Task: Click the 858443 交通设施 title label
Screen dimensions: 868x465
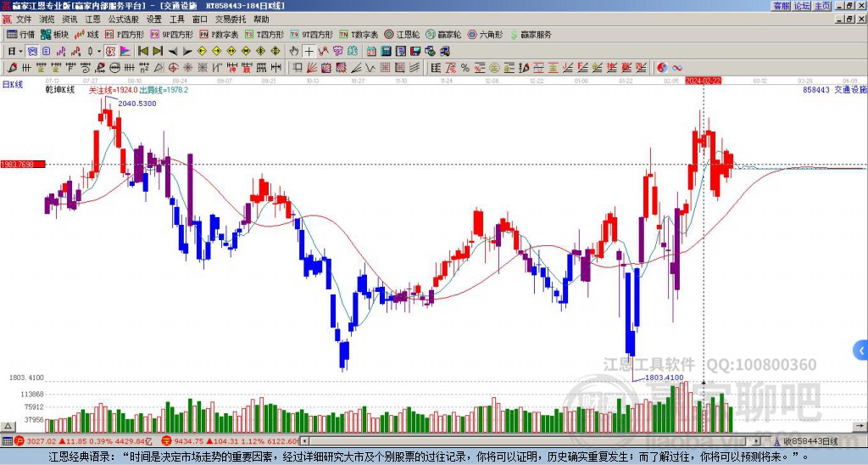Action: point(835,90)
